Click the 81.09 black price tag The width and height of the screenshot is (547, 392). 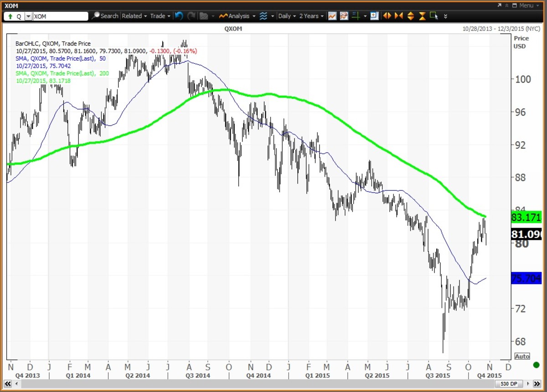pyautogui.click(x=526, y=234)
